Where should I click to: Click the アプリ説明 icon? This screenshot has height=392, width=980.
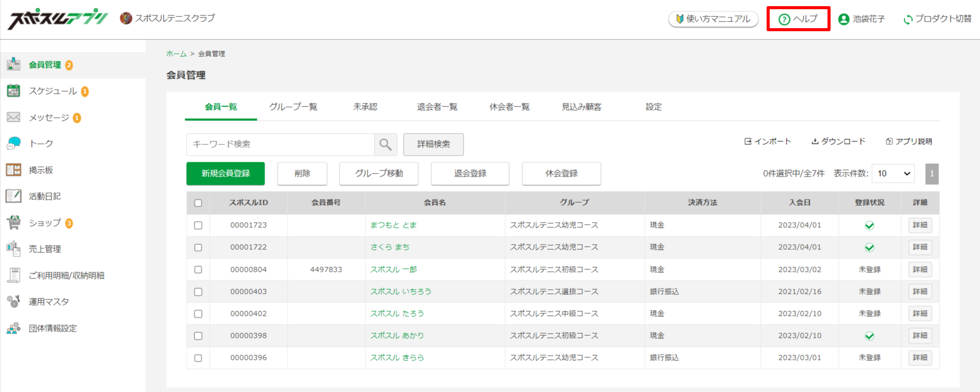(x=889, y=141)
